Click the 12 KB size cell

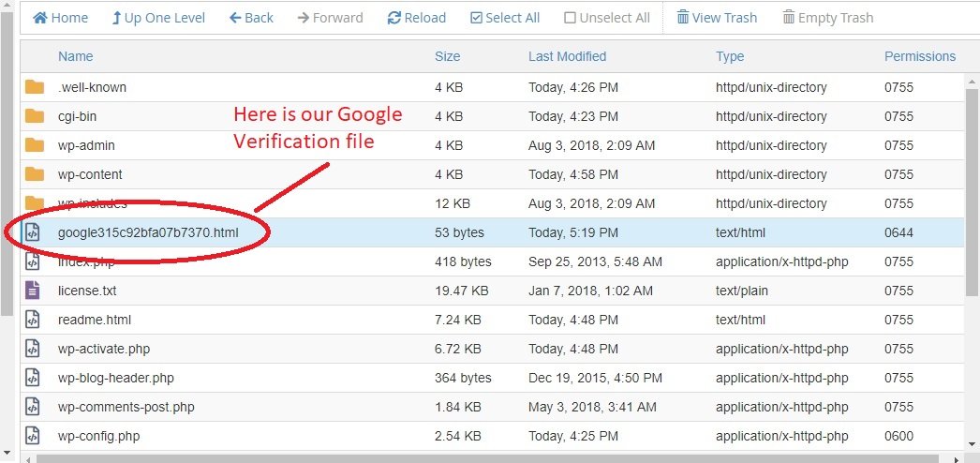click(x=453, y=203)
